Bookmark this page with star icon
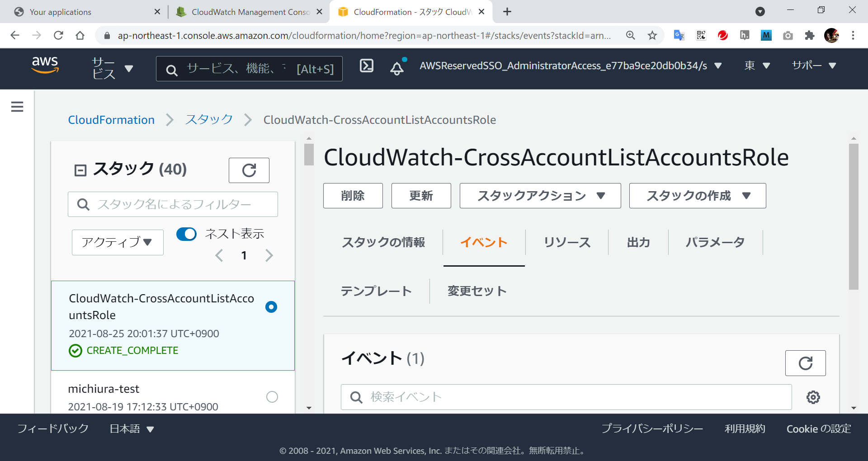The height and width of the screenshot is (461, 868). pyautogui.click(x=652, y=35)
